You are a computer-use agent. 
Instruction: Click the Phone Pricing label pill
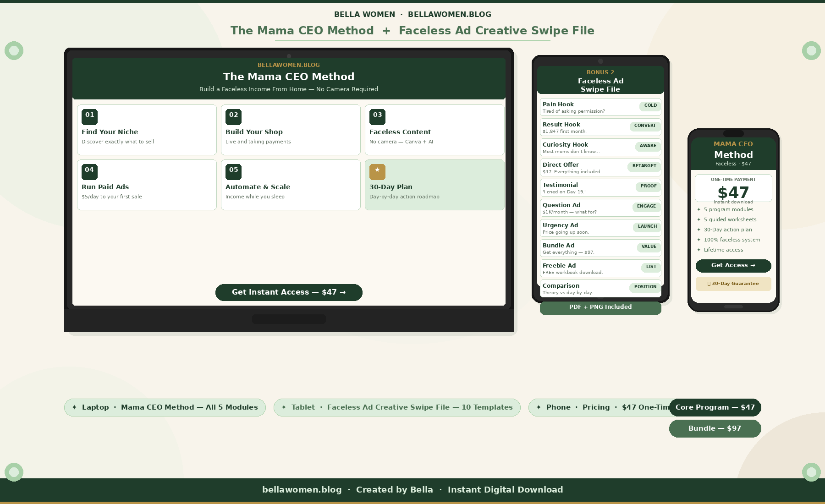point(599,407)
